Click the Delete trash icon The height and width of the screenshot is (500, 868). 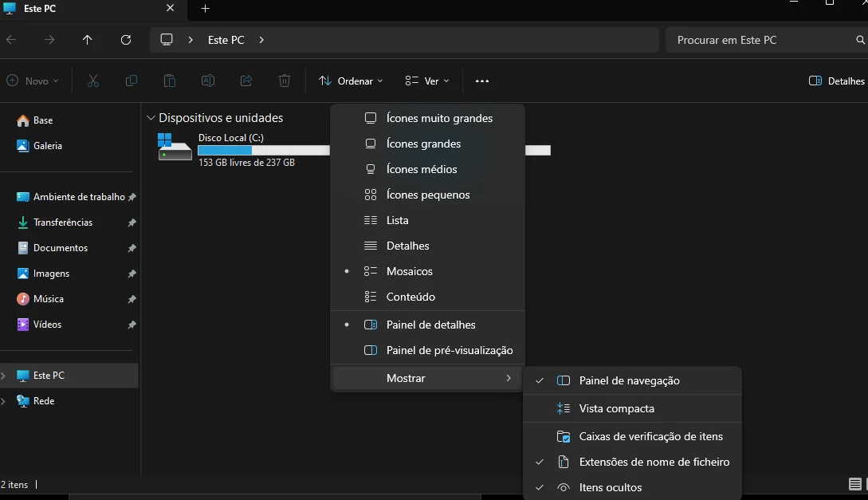point(284,81)
